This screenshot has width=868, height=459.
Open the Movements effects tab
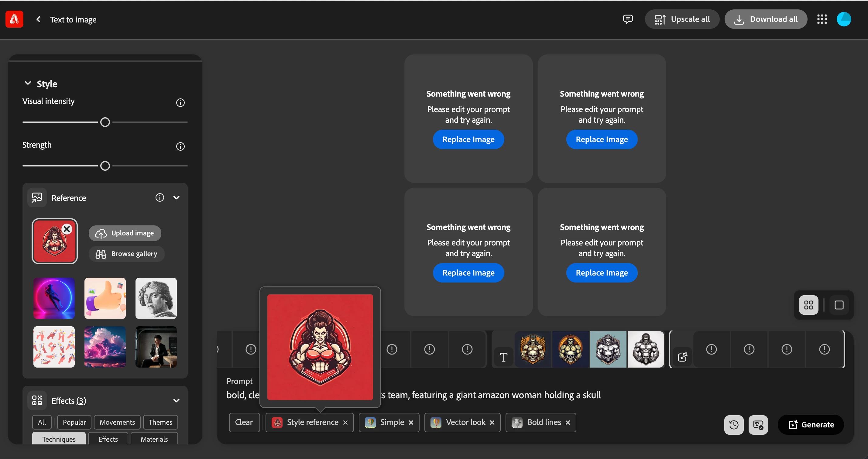tap(117, 422)
